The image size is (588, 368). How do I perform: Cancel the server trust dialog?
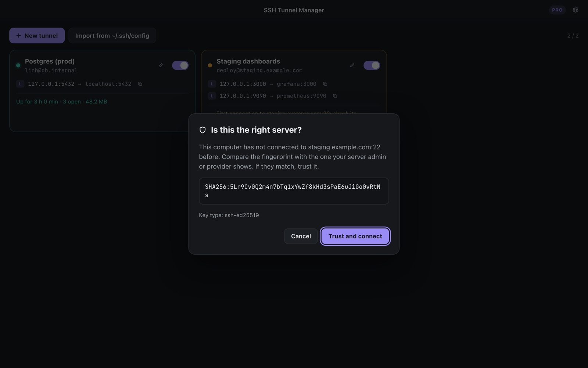pos(301,236)
